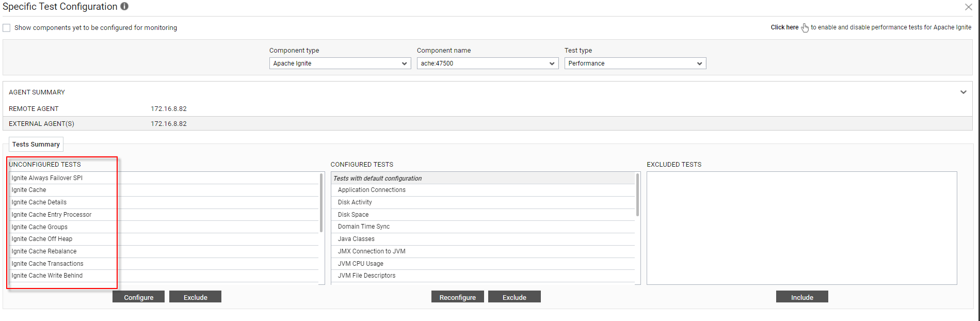Click Exclude under Unconfigured Tests
The height and width of the screenshot is (321, 980).
(195, 297)
